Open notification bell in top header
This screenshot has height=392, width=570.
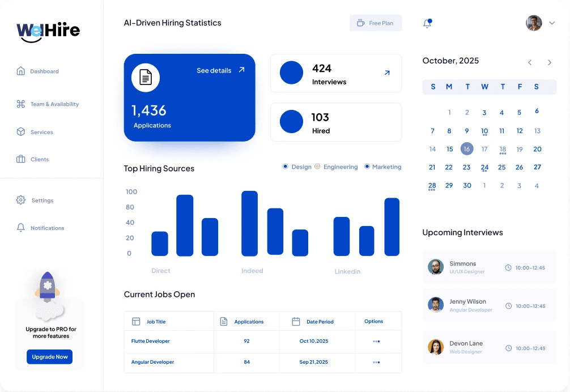click(x=427, y=23)
